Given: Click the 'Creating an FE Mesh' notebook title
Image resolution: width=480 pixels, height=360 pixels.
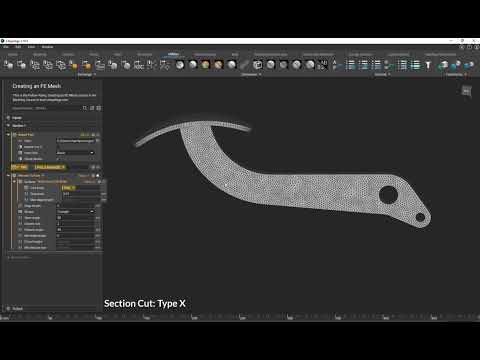Looking at the screenshot, I should [37, 86].
